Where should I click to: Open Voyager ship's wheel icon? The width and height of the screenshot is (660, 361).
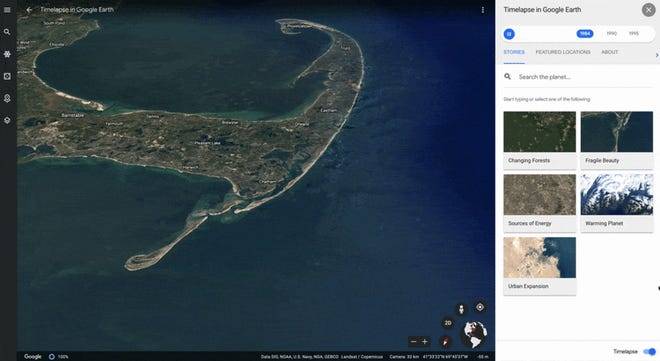tap(7, 54)
